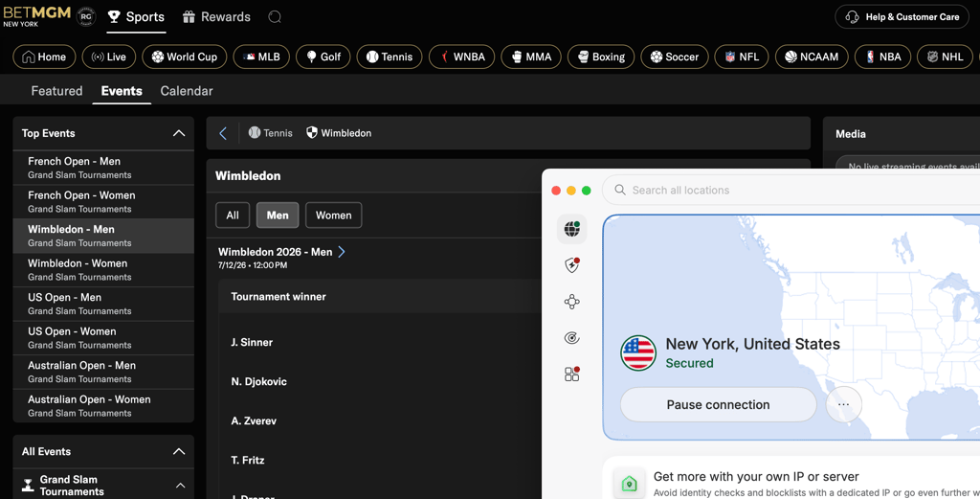This screenshot has width=980, height=499.
Task: Select the NHL sport pill
Action: click(x=945, y=57)
